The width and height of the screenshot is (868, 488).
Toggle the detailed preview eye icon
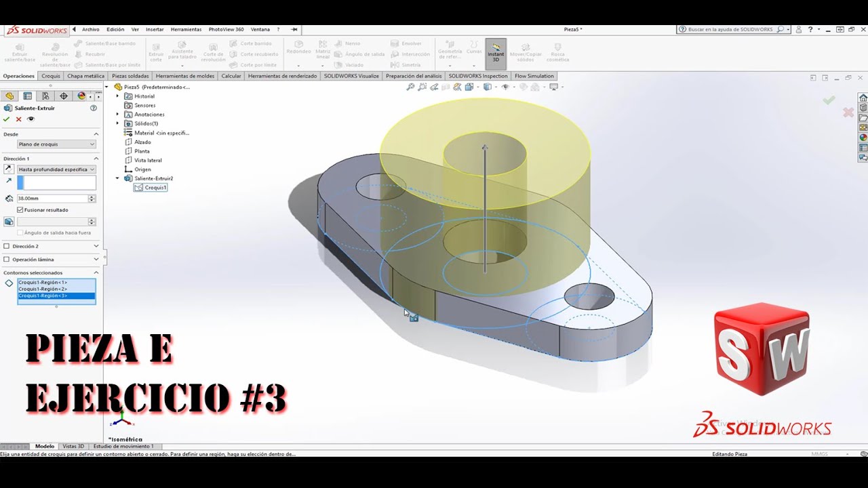pos(31,119)
